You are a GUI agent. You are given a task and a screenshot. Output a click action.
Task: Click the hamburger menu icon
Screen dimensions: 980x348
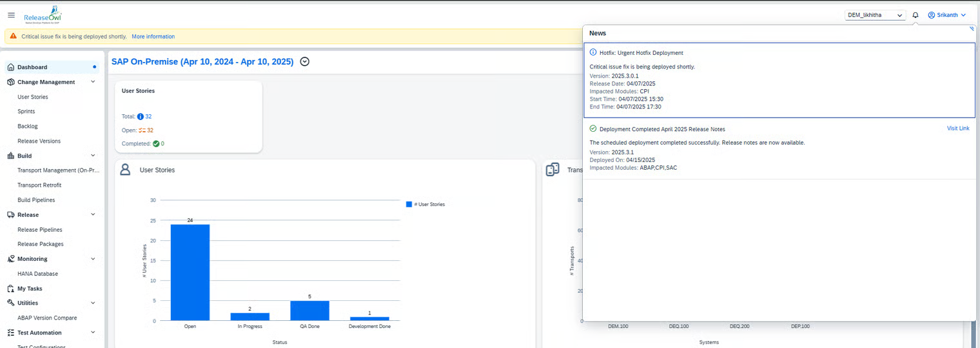pos(11,15)
